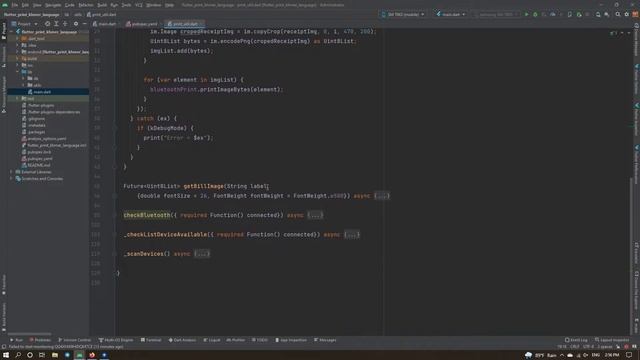Open the Event Log panel
The height and width of the screenshot is (360, 640).
click(x=576, y=340)
